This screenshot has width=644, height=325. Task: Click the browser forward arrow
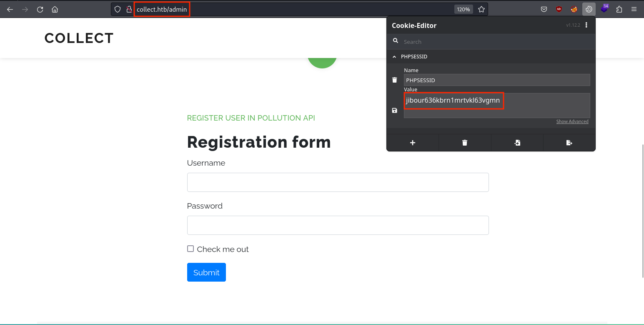point(25,9)
